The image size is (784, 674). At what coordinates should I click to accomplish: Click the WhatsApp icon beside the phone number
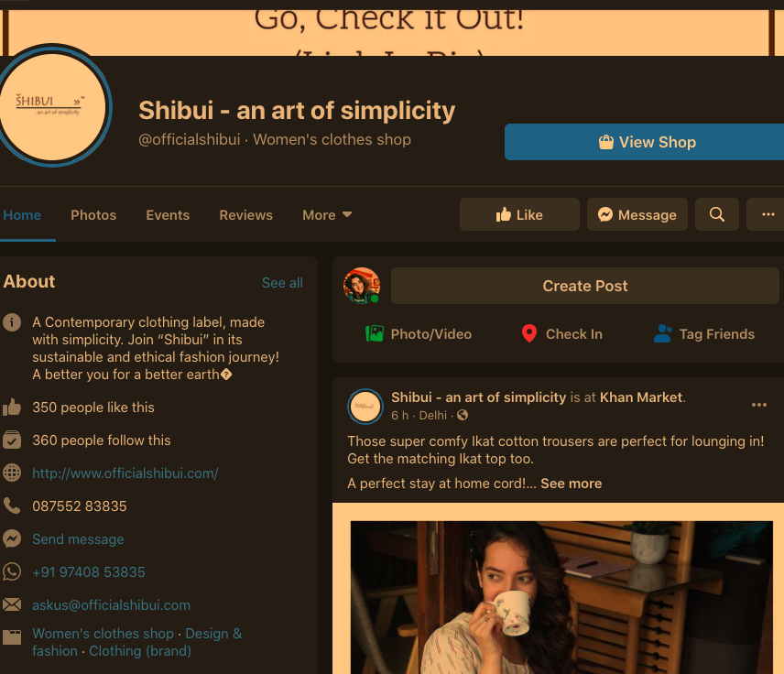12,571
